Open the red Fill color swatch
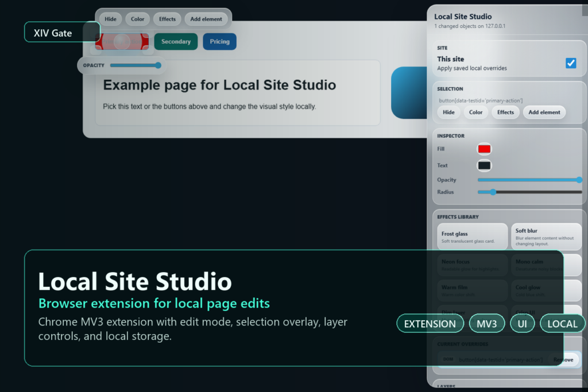 [x=484, y=149]
